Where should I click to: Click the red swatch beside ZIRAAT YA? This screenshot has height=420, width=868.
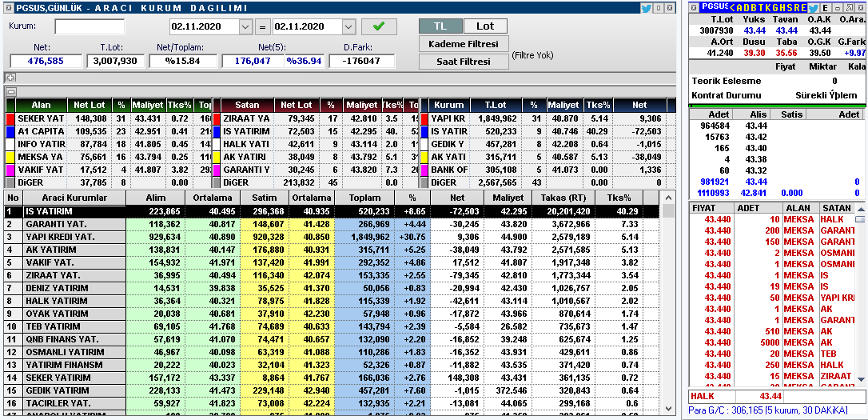coord(217,118)
